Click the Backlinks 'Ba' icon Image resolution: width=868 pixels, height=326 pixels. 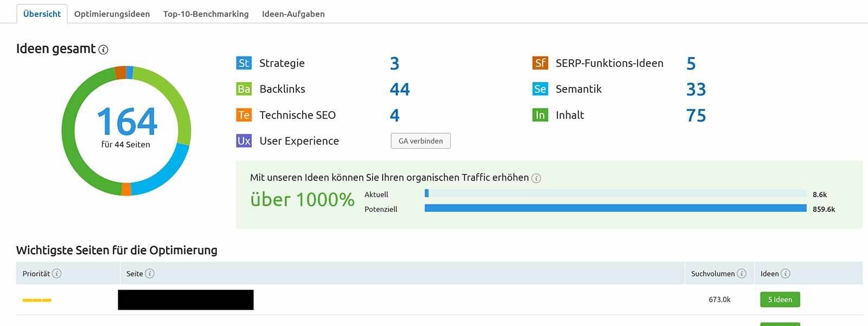(x=244, y=89)
